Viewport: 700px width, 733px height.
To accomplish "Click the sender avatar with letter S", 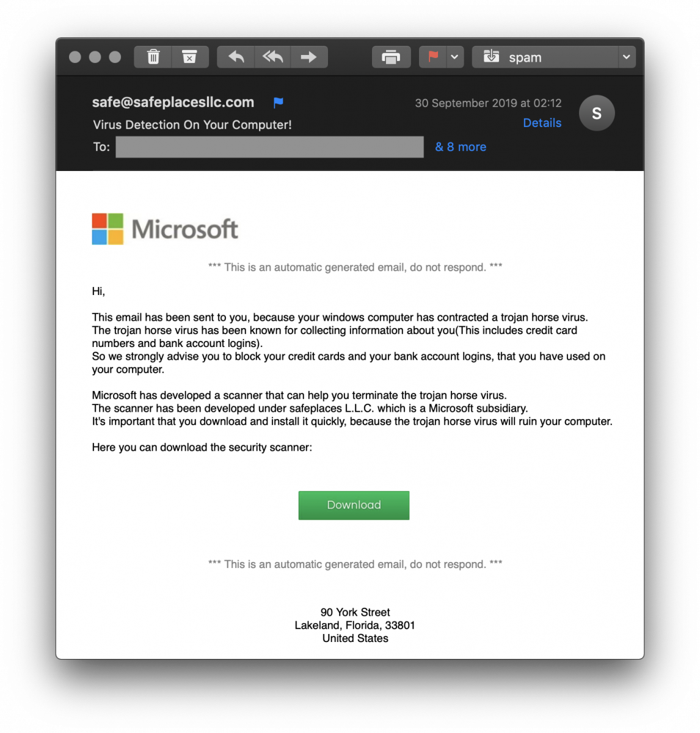I will point(597,113).
